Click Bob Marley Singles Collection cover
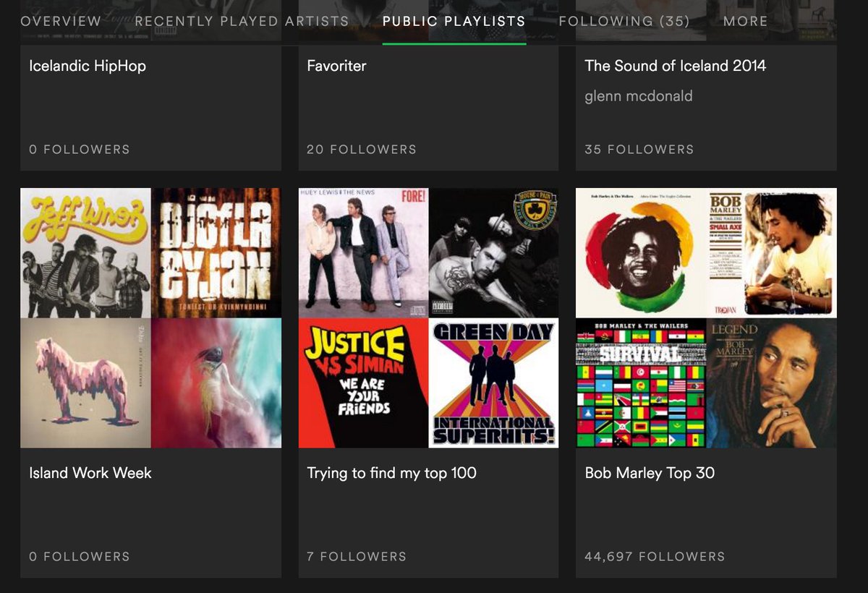This screenshot has width=868, height=593. 641,253
